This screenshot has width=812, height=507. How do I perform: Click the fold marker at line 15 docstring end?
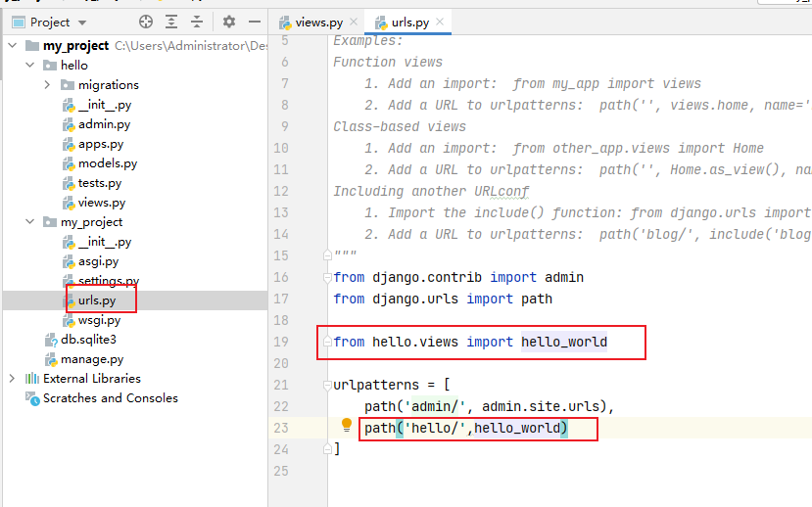327,255
